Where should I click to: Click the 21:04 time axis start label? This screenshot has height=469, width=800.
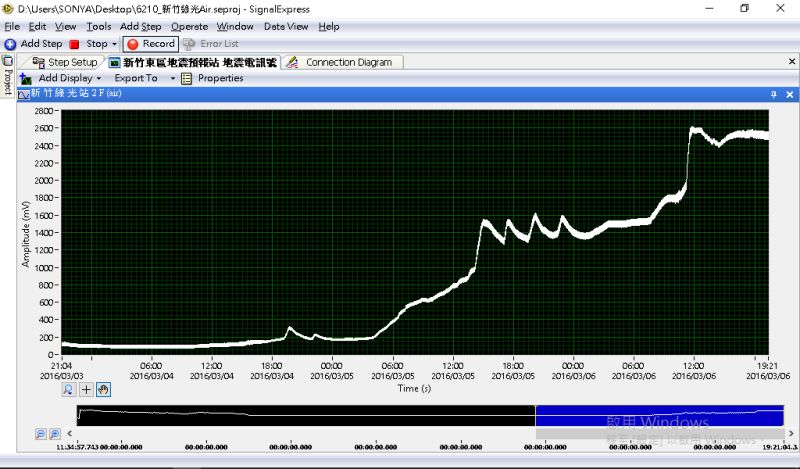coord(61,366)
